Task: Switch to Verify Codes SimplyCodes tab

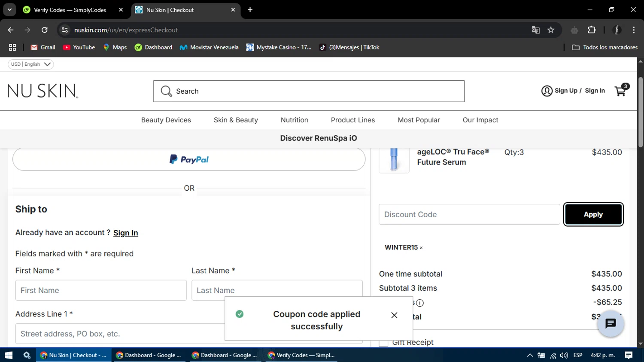Action: 71,10
